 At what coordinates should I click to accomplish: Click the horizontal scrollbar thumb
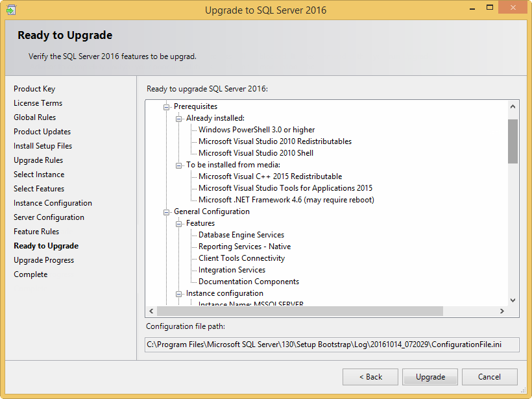coord(300,311)
